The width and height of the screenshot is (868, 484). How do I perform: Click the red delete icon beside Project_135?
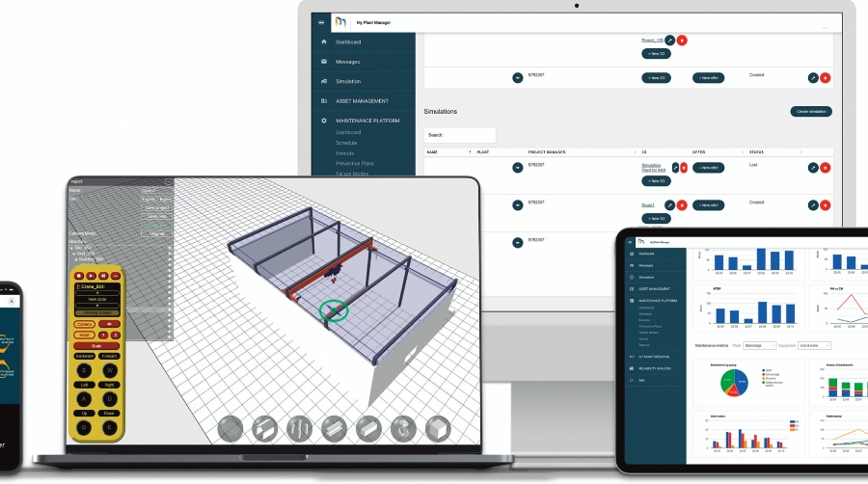682,40
